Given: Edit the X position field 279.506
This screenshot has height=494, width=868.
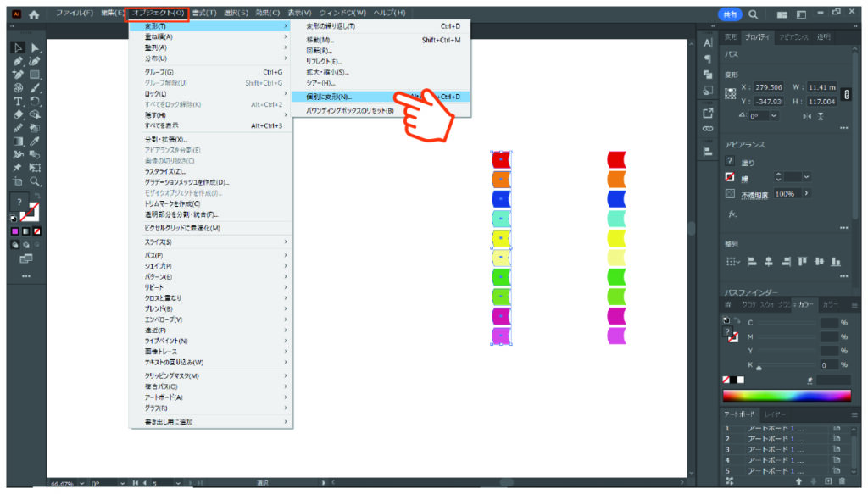Looking at the screenshot, I should [x=769, y=87].
